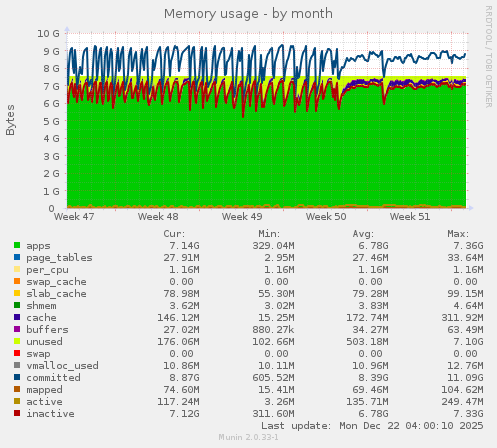Click inactive current value '7.12G'
497x448 pixels.
(x=184, y=414)
